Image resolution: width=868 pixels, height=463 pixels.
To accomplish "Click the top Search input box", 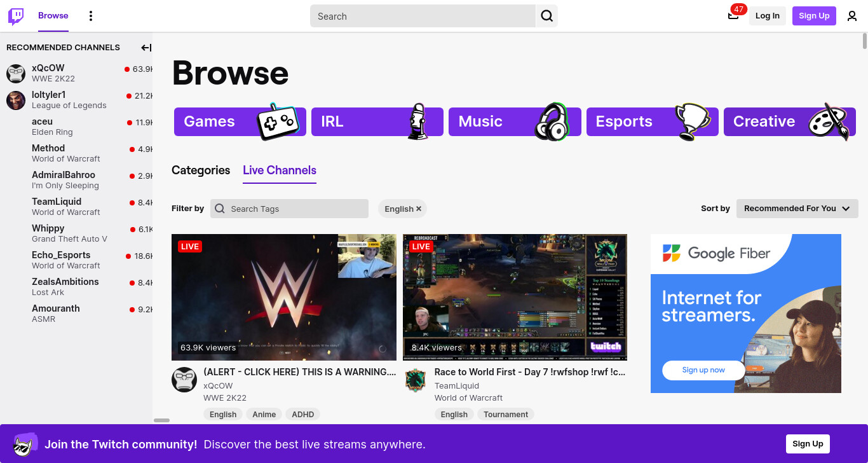I will tap(423, 16).
